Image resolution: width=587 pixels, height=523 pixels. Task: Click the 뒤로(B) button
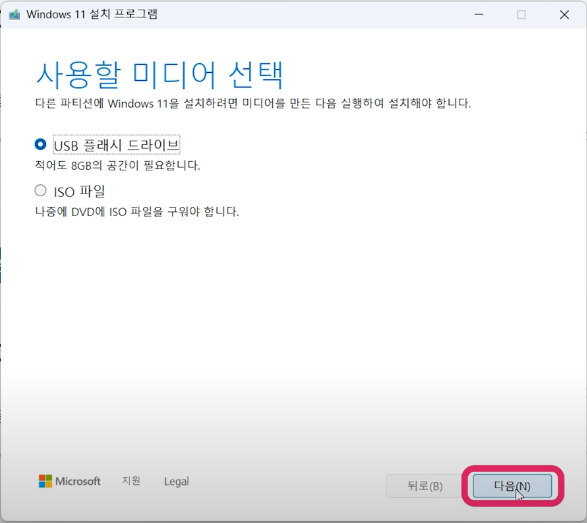tap(425, 486)
